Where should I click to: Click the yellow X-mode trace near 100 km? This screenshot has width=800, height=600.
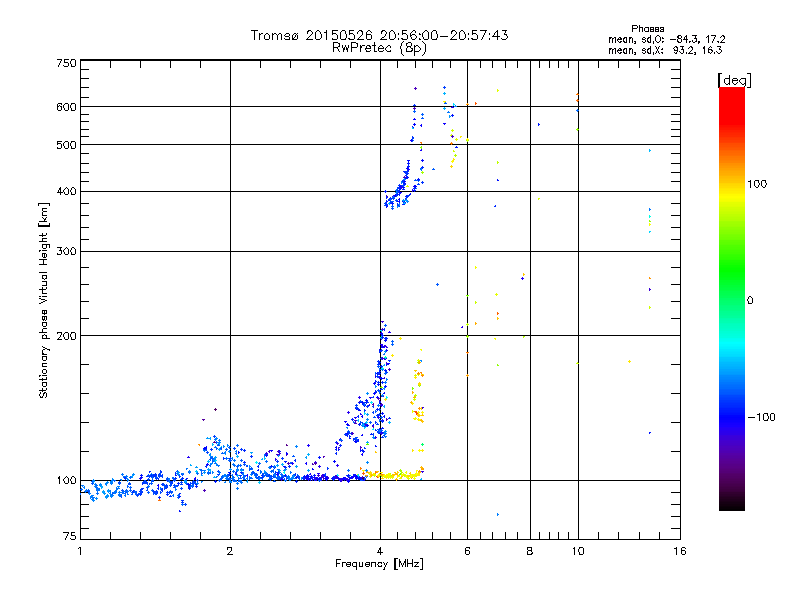(x=393, y=474)
